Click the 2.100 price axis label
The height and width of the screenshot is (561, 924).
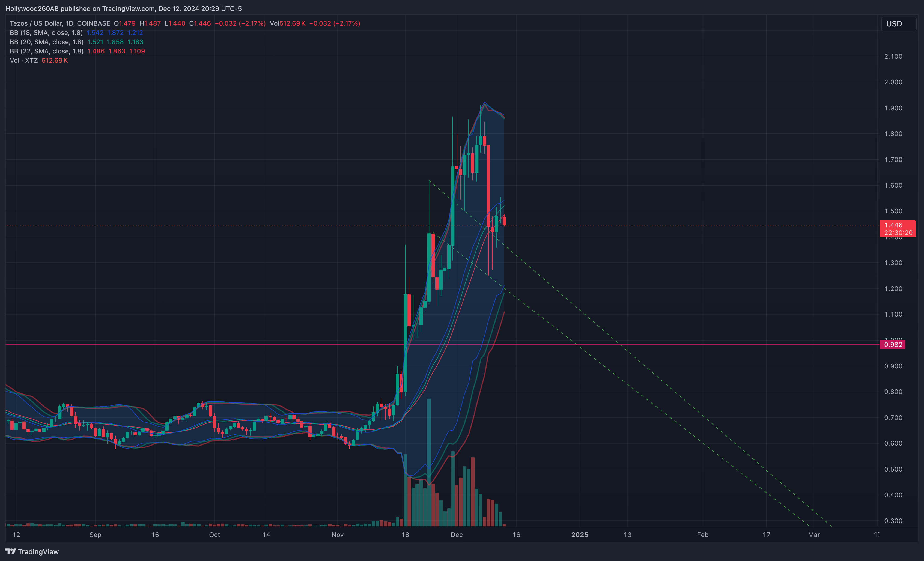pyautogui.click(x=893, y=56)
